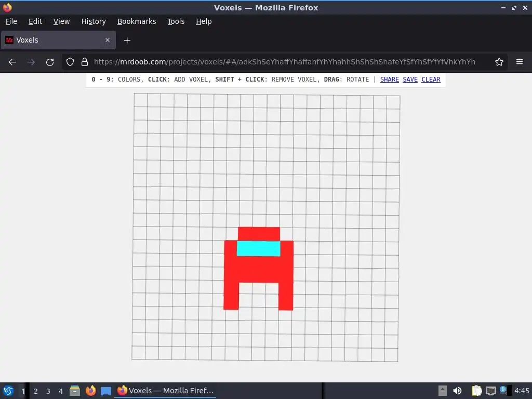Select the Voxels browser tab
Image resolution: width=532 pixels, height=399 pixels.
pyautogui.click(x=58, y=40)
